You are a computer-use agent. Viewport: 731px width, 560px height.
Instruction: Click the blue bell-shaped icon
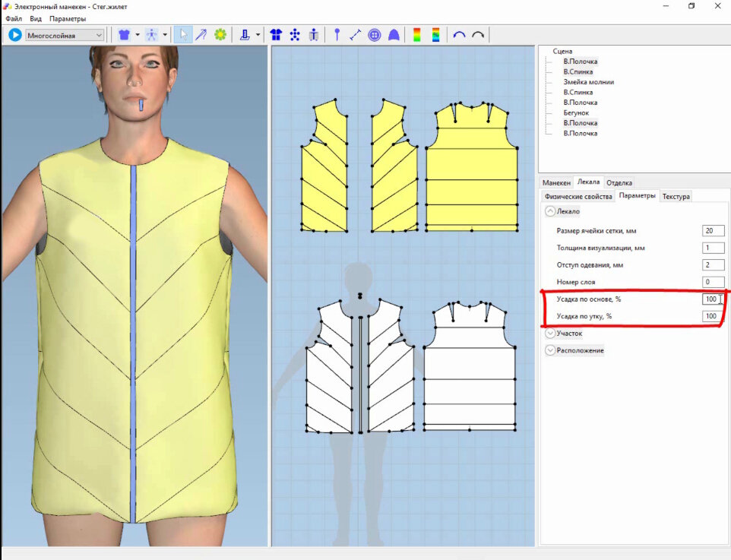click(394, 35)
